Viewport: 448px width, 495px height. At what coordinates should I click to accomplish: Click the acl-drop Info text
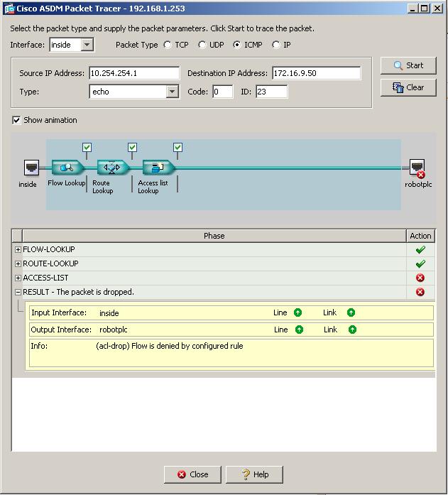coord(170,346)
